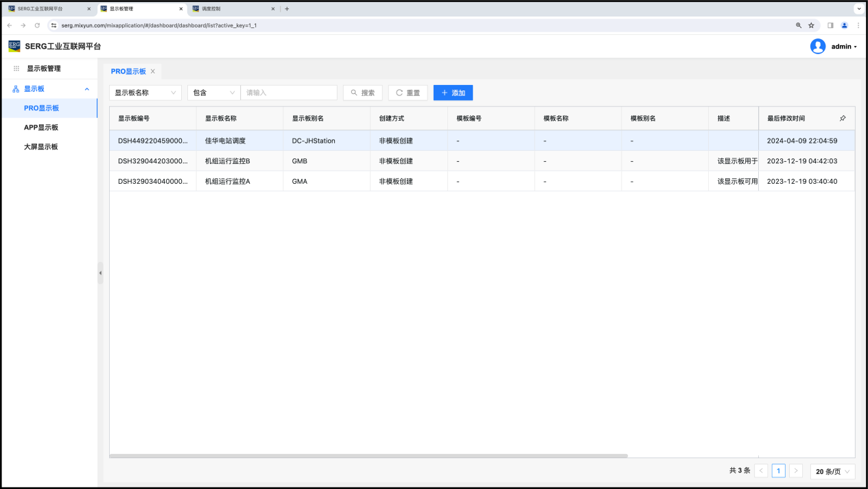Select APP显示板 in the sidebar

coord(41,128)
